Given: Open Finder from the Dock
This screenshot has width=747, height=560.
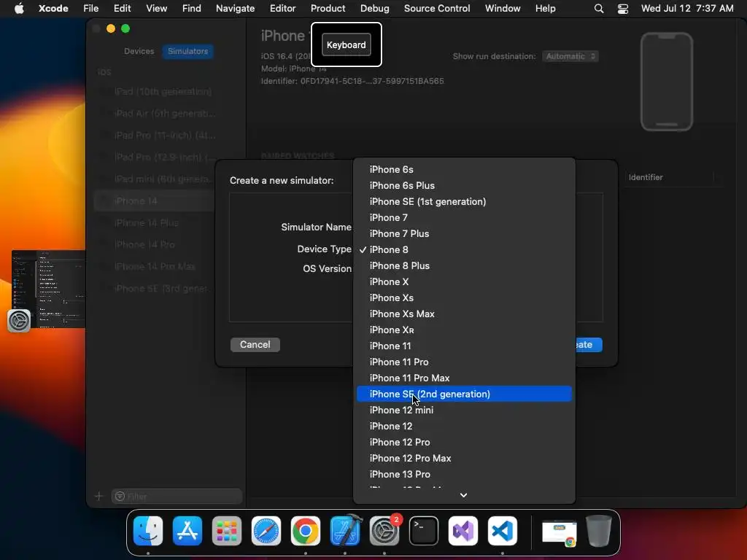Looking at the screenshot, I should (x=148, y=531).
